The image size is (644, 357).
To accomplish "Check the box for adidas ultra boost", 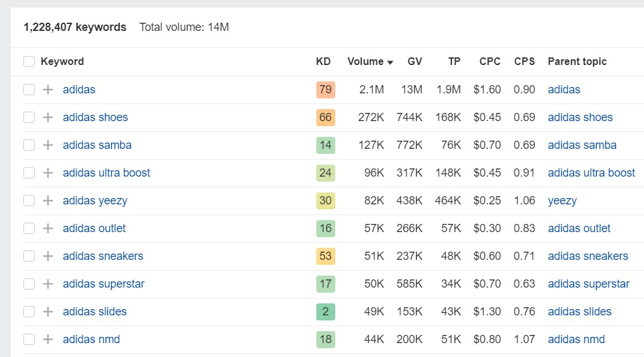I will click(29, 173).
